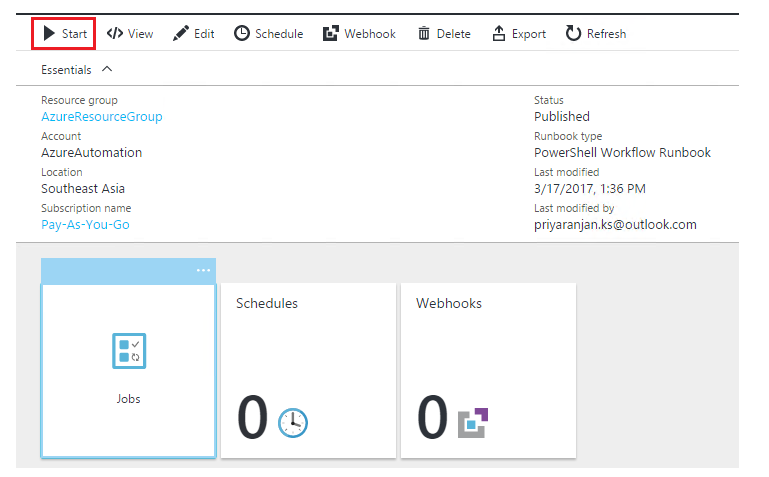Screen dimensions: 769x477
Task: Open the Pay-As-You-Go subscription link
Action: 85,225
